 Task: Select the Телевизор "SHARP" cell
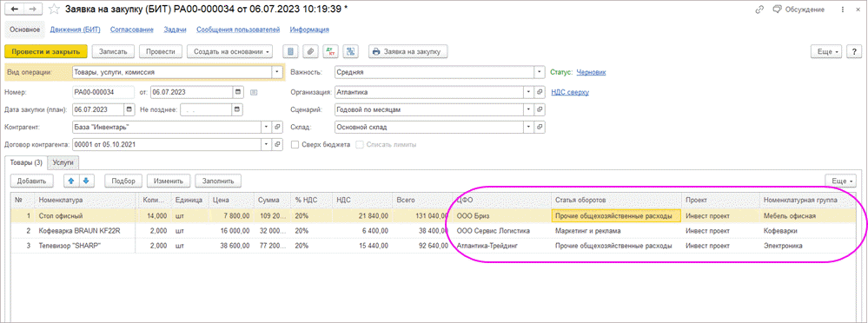85,246
